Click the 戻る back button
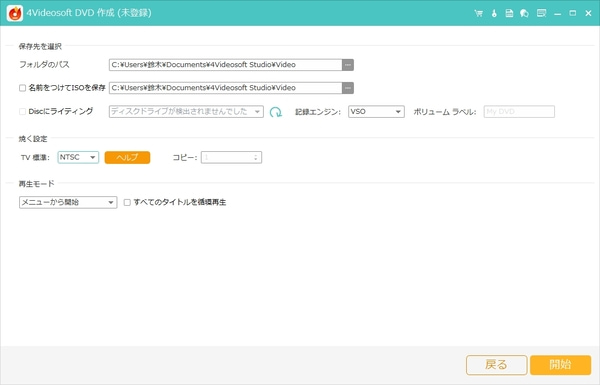Image resolution: width=600 pixels, height=385 pixels. pyautogui.click(x=496, y=365)
